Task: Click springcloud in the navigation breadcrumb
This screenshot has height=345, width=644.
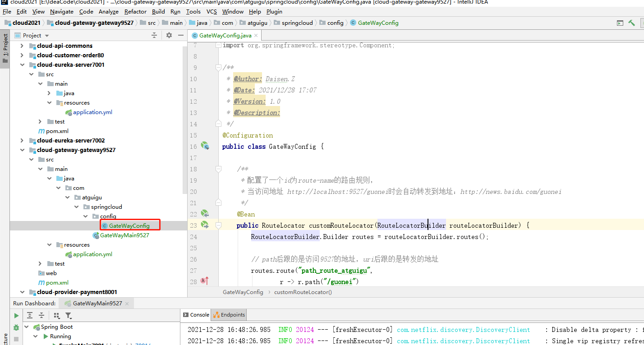Action: click(x=293, y=23)
